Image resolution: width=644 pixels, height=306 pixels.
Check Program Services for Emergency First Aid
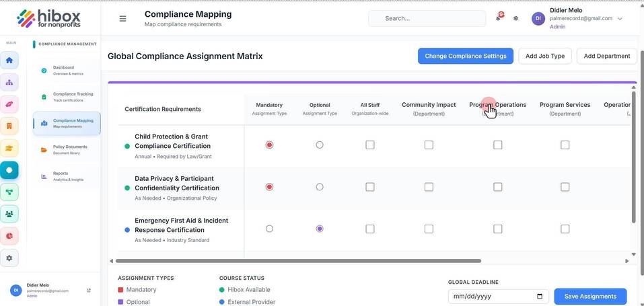565,229
